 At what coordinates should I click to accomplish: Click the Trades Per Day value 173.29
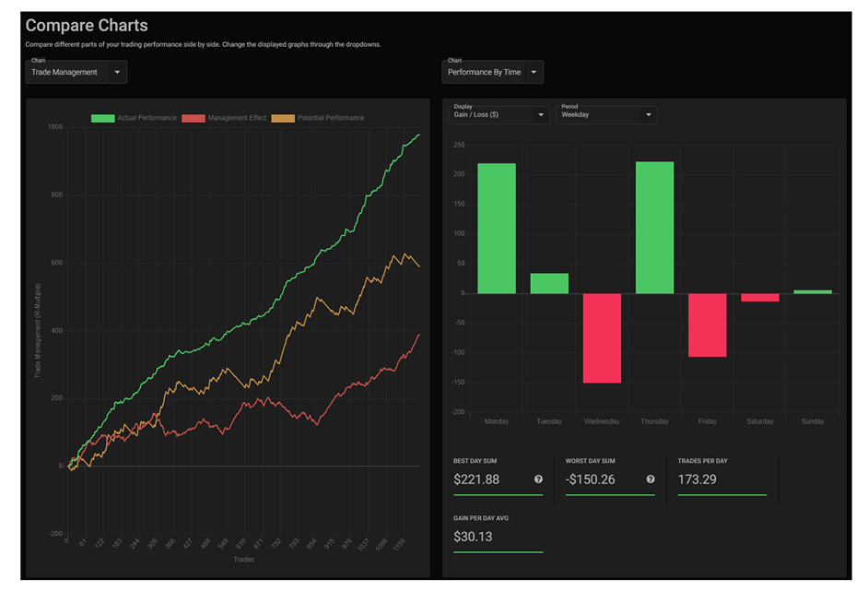click(x=697, y=479)
